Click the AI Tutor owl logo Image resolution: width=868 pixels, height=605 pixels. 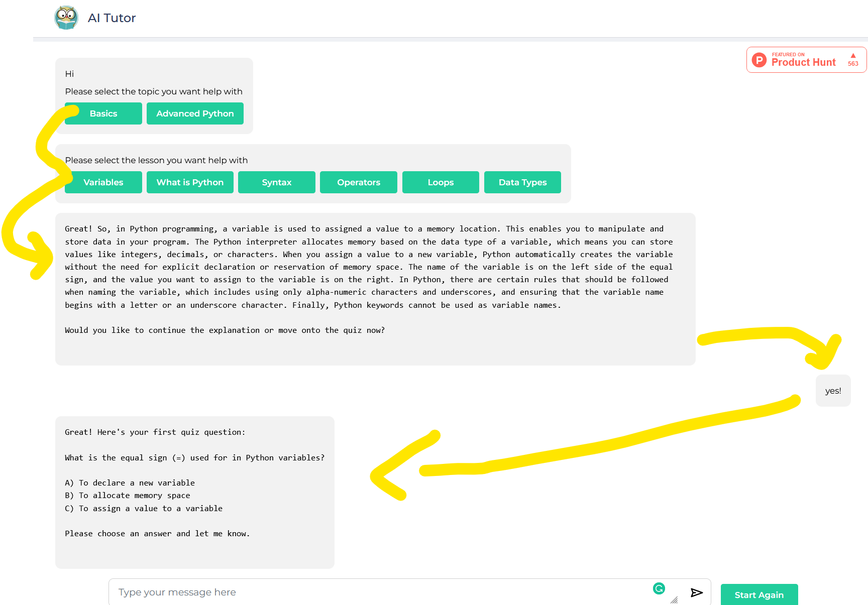tap(66, 18)
